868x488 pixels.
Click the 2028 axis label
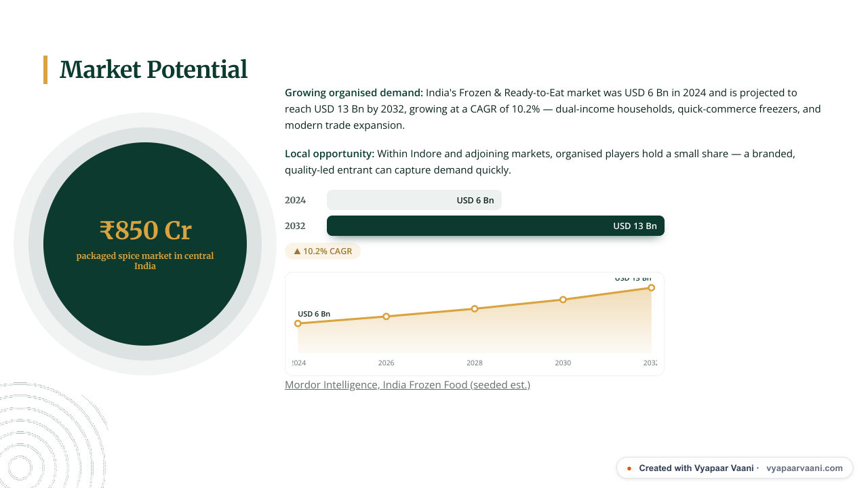click(x=475, y=363)
